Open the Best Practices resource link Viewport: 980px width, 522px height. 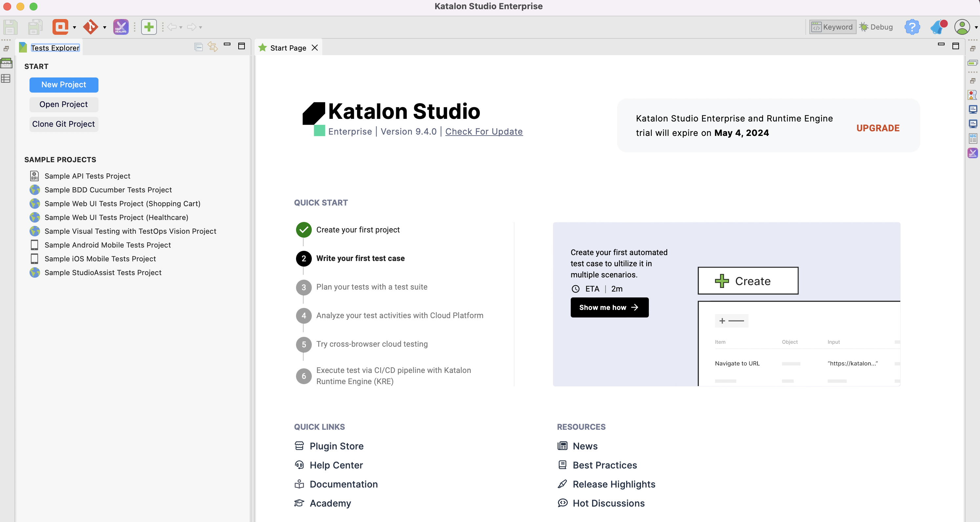pyautogui.click(x=597, y=465)
